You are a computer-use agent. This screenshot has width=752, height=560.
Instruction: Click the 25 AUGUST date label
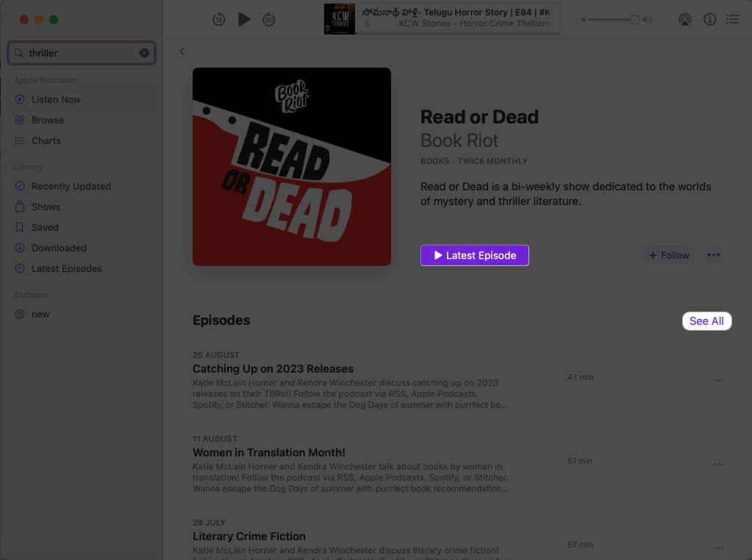coord(216,355)
